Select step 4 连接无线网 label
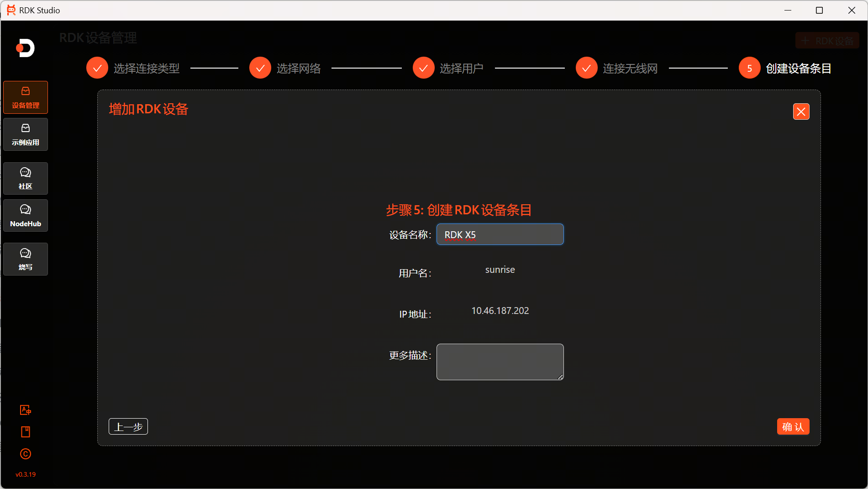 (x=630, y=68)
